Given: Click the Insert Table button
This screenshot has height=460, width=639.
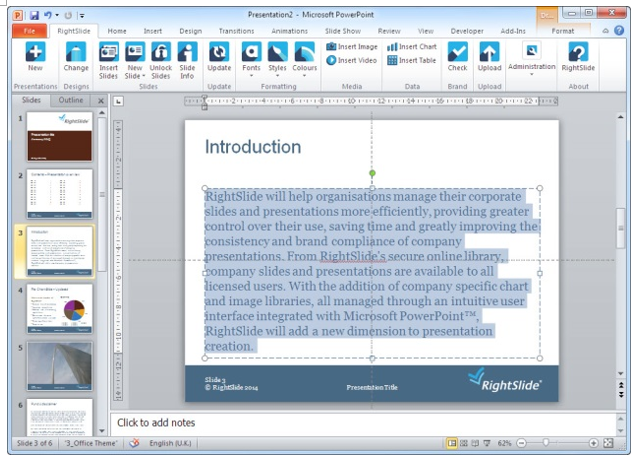Looking at the screenshot, I should pos(412,60).
